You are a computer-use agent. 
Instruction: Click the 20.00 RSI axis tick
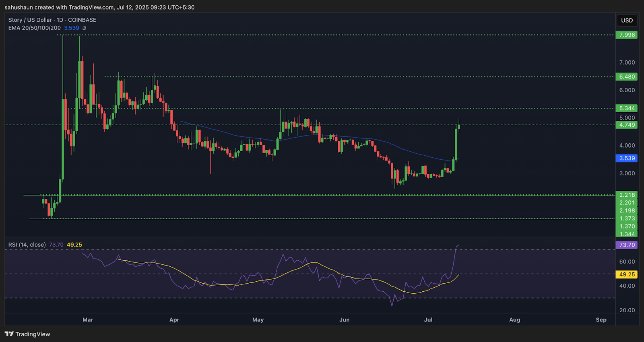point(627,310)
